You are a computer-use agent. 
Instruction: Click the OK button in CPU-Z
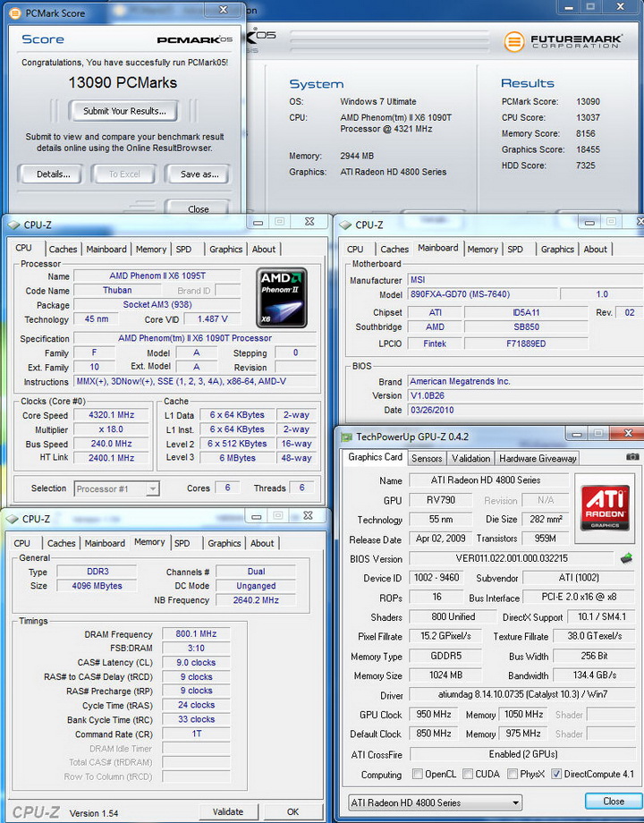pyautogui.click(x=292, y=811)
